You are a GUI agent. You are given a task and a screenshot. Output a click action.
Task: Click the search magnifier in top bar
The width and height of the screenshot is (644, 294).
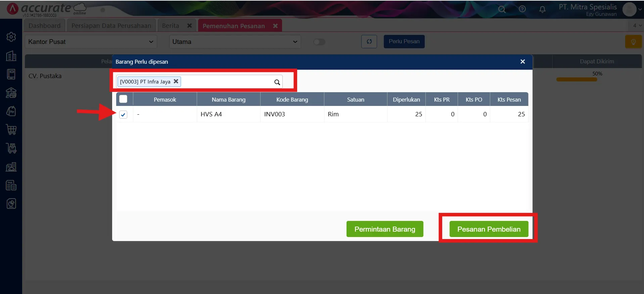pos(502,9)
